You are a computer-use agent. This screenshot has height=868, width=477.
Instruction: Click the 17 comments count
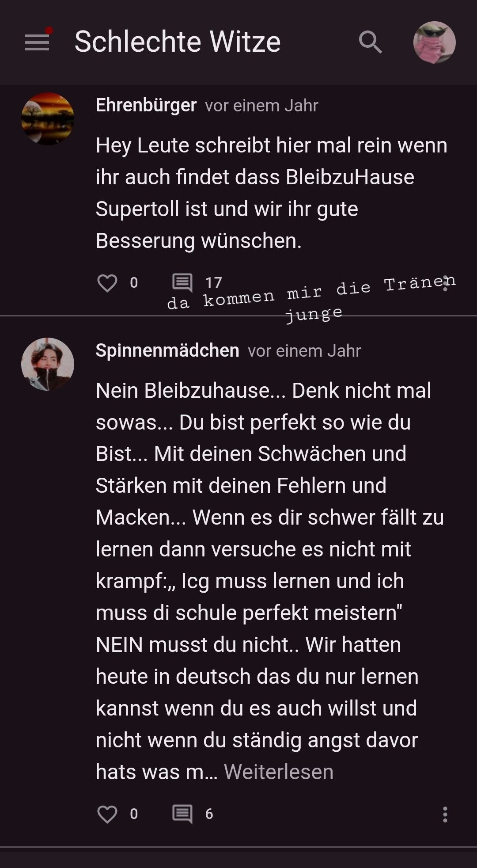pos(213,283)
